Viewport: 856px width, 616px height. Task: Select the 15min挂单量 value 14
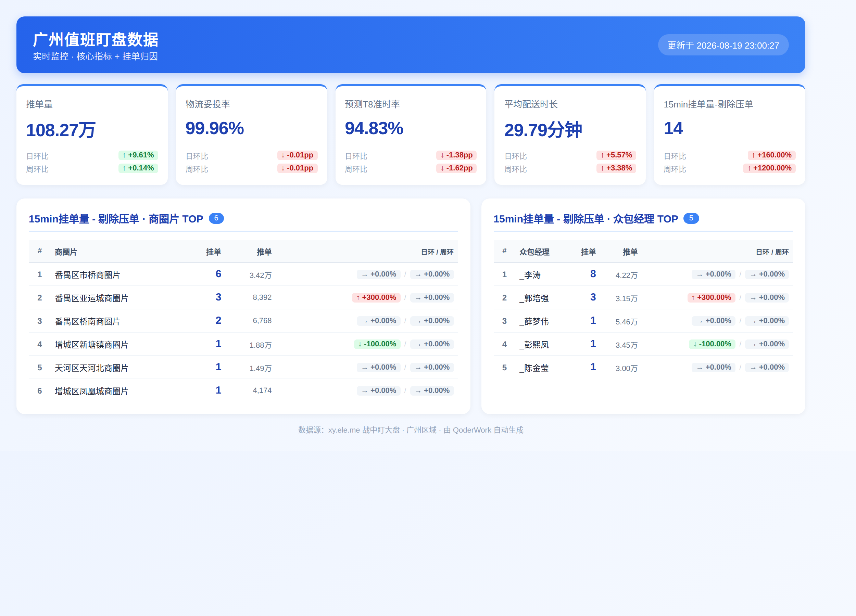(x=673, y=128)
